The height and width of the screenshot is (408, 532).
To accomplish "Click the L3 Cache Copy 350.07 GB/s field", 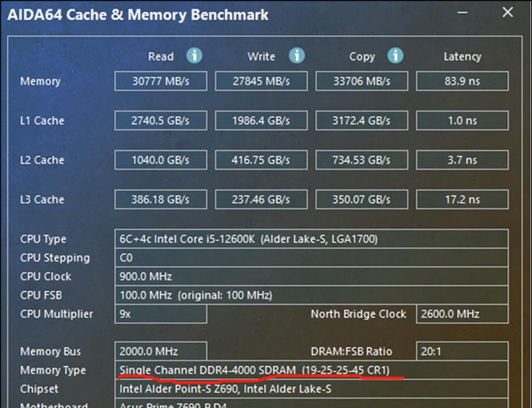I will pyautogui.click(x=362, y=199).
